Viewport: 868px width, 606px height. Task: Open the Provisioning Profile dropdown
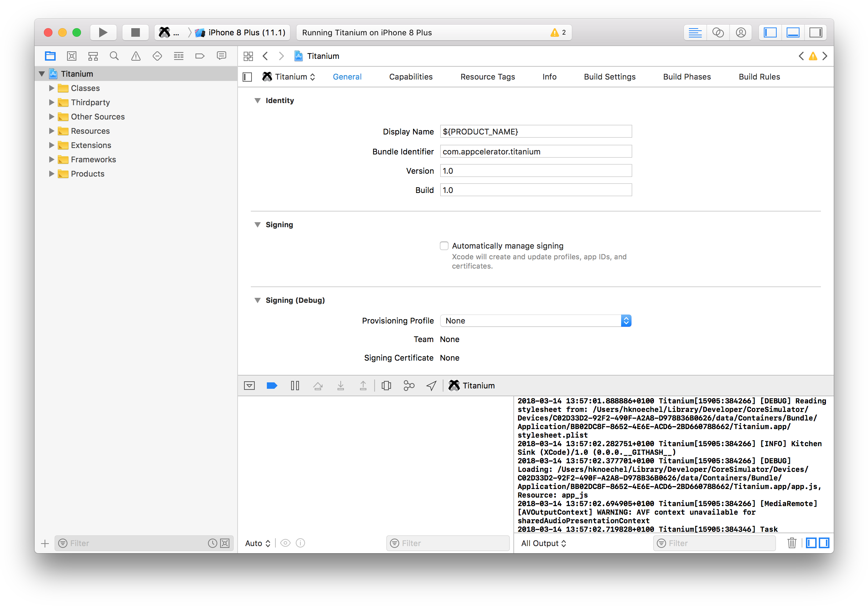[536, 321]
